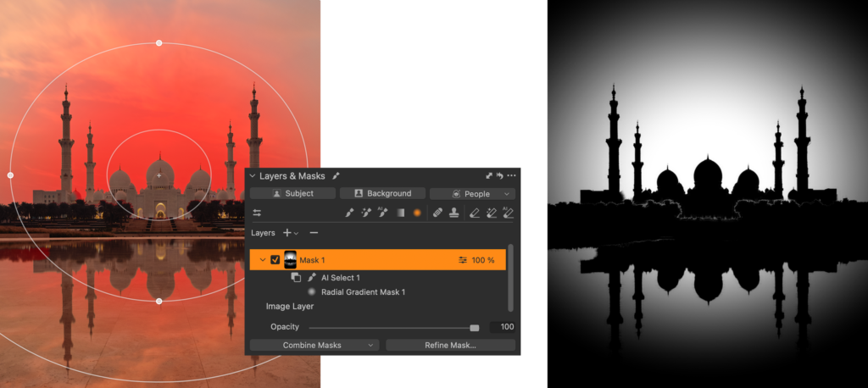Select the Linear Gradient Mask tool
Viewport: 868px width, 388px height.
[400, 213]
